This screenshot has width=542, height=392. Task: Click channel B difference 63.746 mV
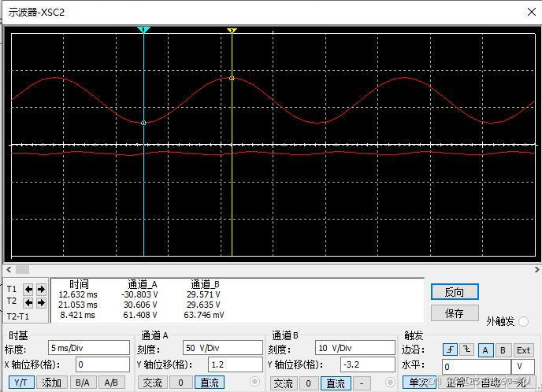point(204,315)
